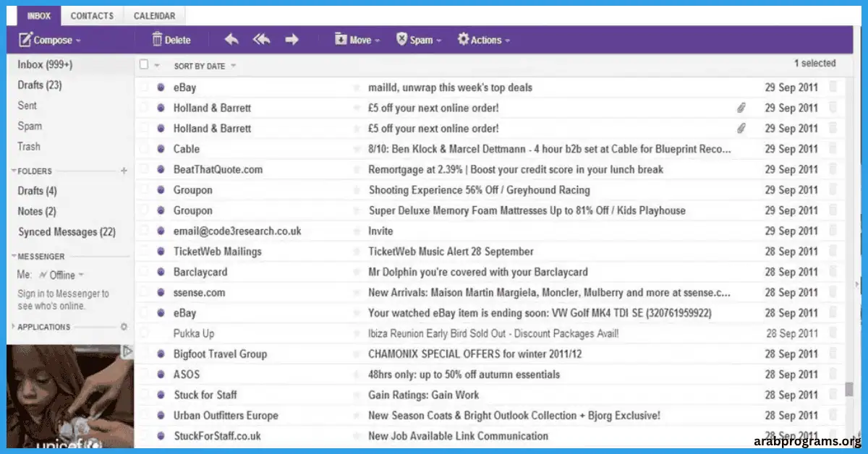Screen dimensions: 868x454
Task: Tick the checkbox for BeatThatQuote.com email
Action: (144, 169)
